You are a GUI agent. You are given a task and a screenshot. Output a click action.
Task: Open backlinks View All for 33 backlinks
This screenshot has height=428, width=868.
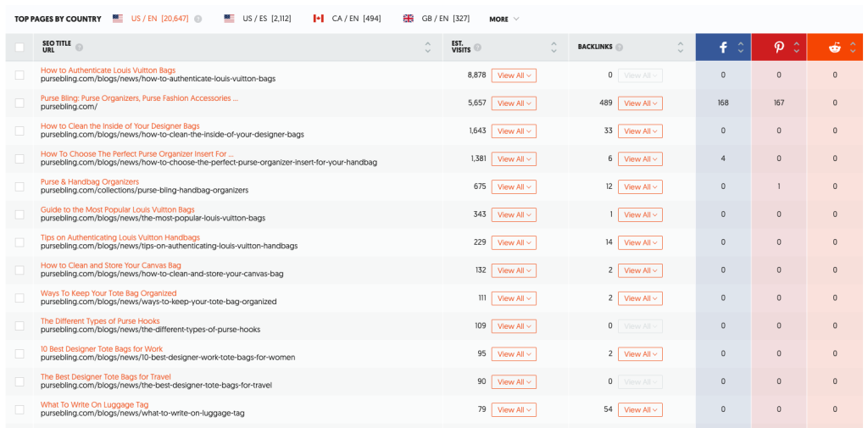[x=641, y=131]
